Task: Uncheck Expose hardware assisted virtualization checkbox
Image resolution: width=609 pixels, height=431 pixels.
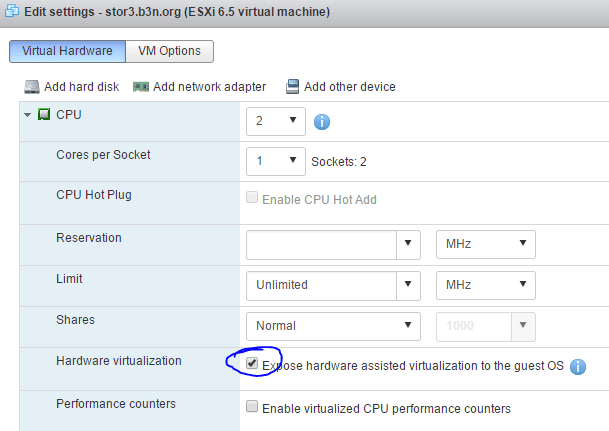Action: coord(252,363)
